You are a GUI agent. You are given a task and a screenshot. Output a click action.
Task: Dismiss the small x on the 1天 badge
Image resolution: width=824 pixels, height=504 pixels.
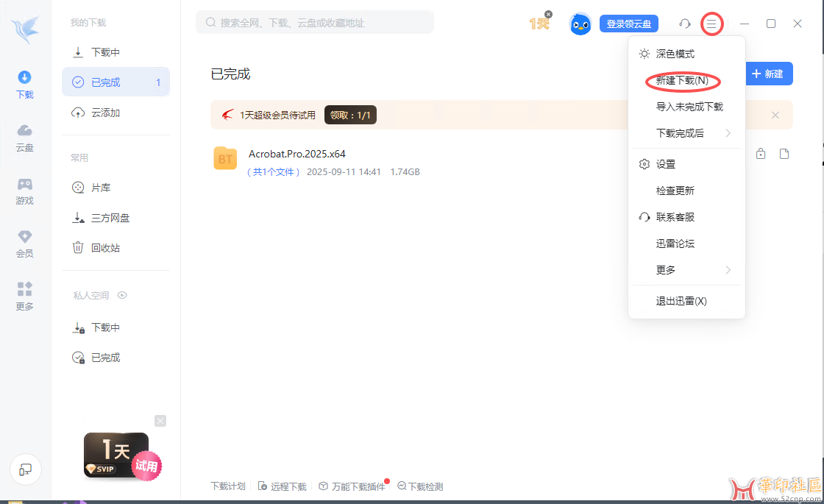coord(548,14)
